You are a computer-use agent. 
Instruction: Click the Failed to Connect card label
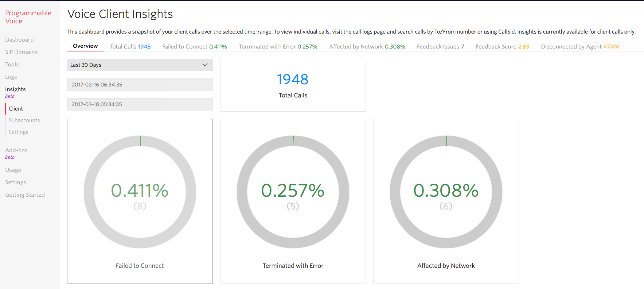tap(140, 266)
